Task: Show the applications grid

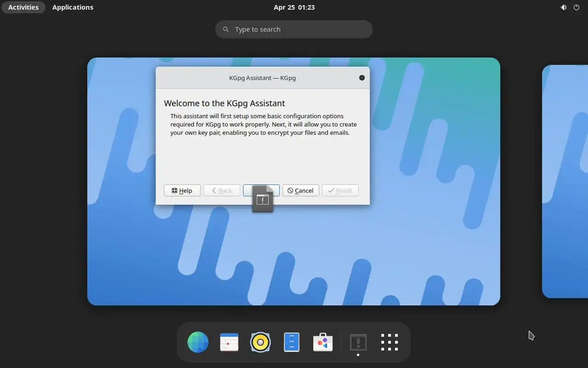Action: click(x=389, y=342)
